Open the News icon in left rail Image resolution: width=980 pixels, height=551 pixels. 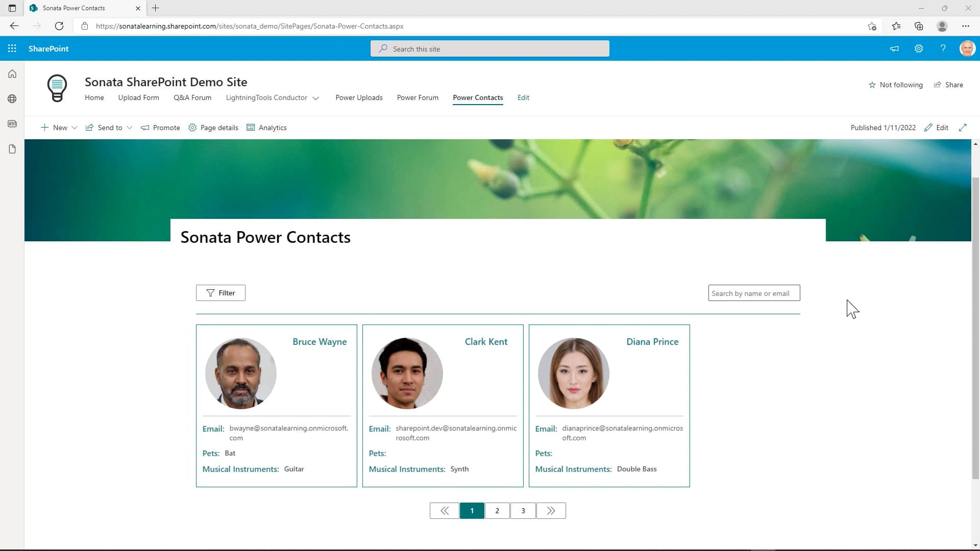tap(12, 124)
